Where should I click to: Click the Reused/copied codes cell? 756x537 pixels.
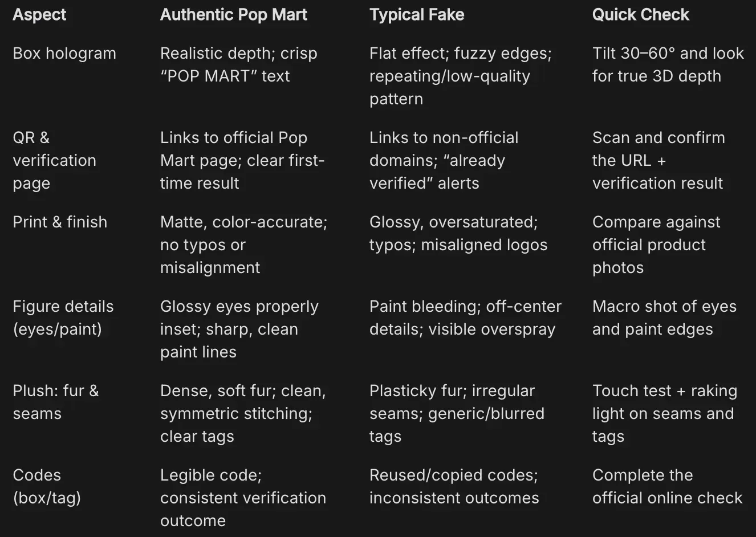coord(454,487)
